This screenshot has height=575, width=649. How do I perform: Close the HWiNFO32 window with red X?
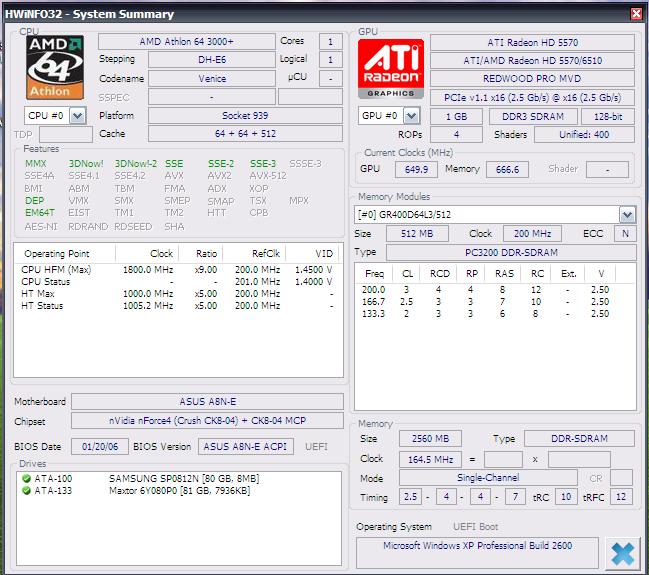click(x=637, y=14)
